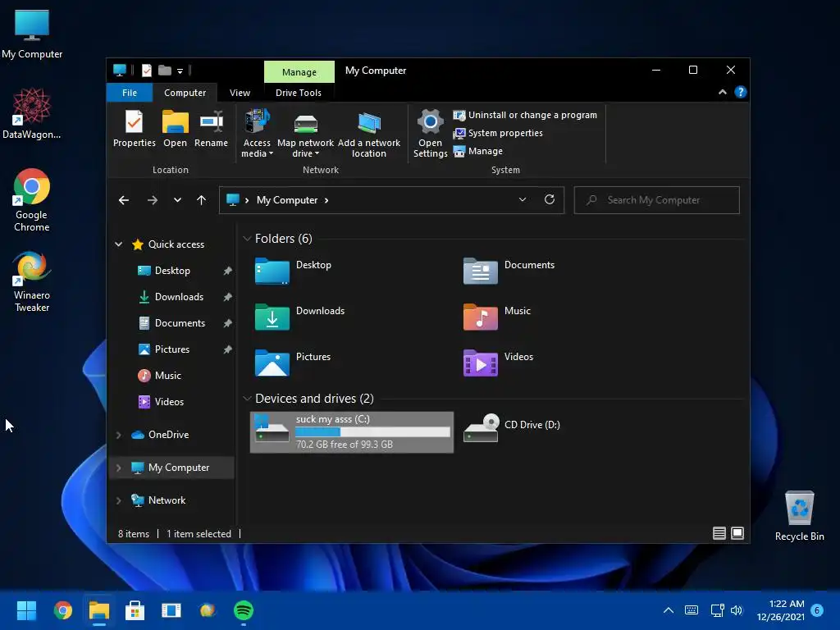The image size is (840, 630).
Task: Select Music in the navigation pane
Action: coord(167,376)
